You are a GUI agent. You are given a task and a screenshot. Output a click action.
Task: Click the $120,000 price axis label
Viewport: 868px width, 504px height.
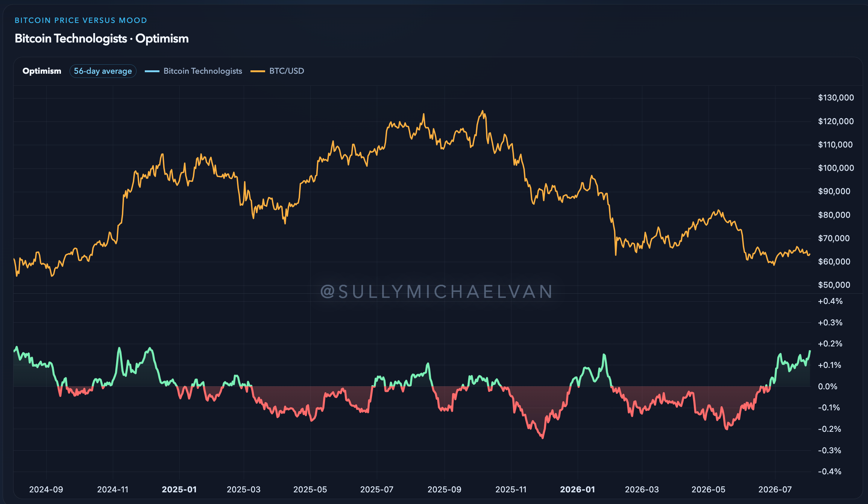tap(836, 121)
